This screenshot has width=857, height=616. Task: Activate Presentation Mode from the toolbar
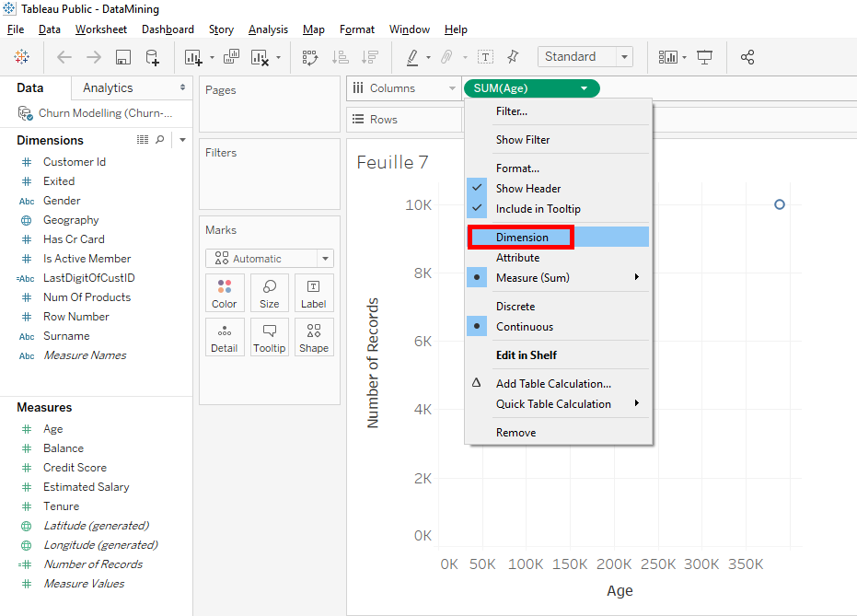click(x=704, y=57)
